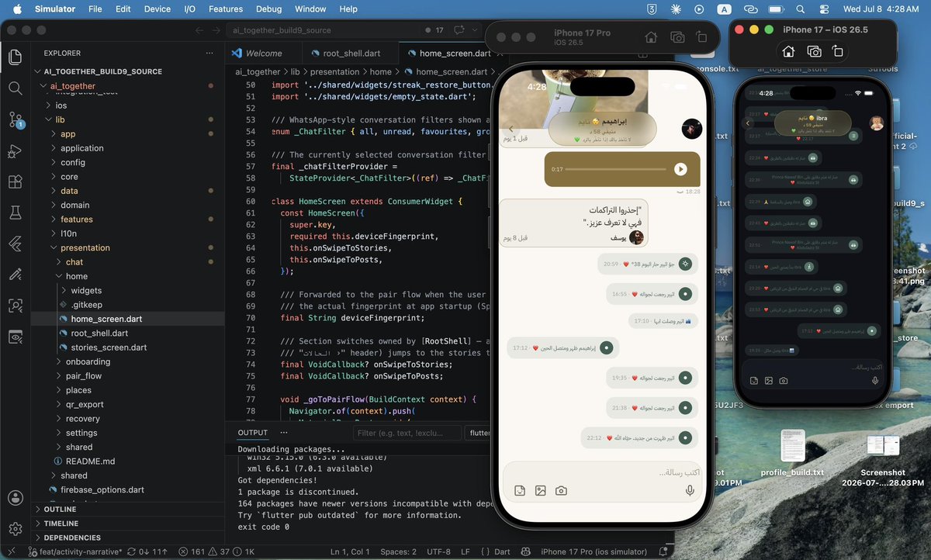Image resolution: width=931 pixels, height=560 pixels.
Task: Tap the sticker icon in iPhone 17 Pro chat
Action: click(520, 490)
